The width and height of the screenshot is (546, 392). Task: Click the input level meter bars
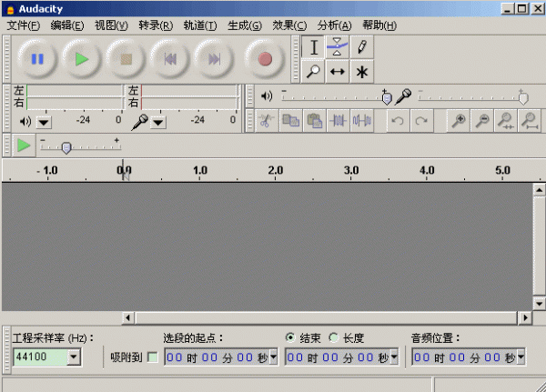[189, 96]
